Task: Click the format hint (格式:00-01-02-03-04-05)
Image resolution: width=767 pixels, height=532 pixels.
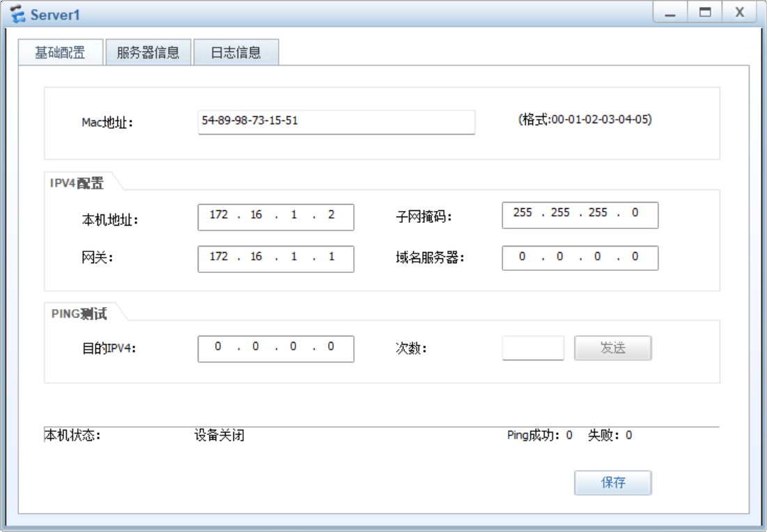Action: point(585,119)
